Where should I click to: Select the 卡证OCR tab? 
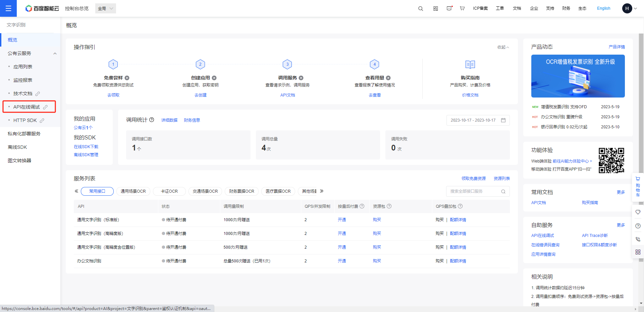pos(169,191)
